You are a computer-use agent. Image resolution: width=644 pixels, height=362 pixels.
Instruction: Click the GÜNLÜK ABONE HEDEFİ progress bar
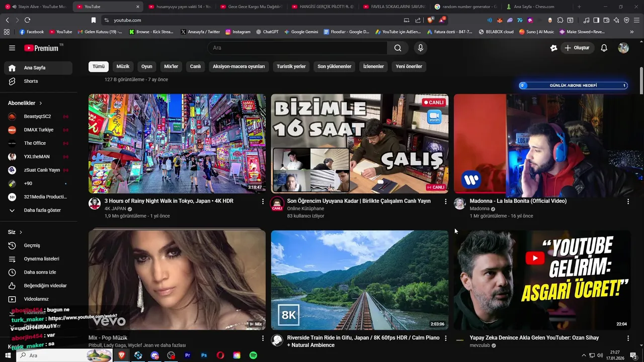574,85
